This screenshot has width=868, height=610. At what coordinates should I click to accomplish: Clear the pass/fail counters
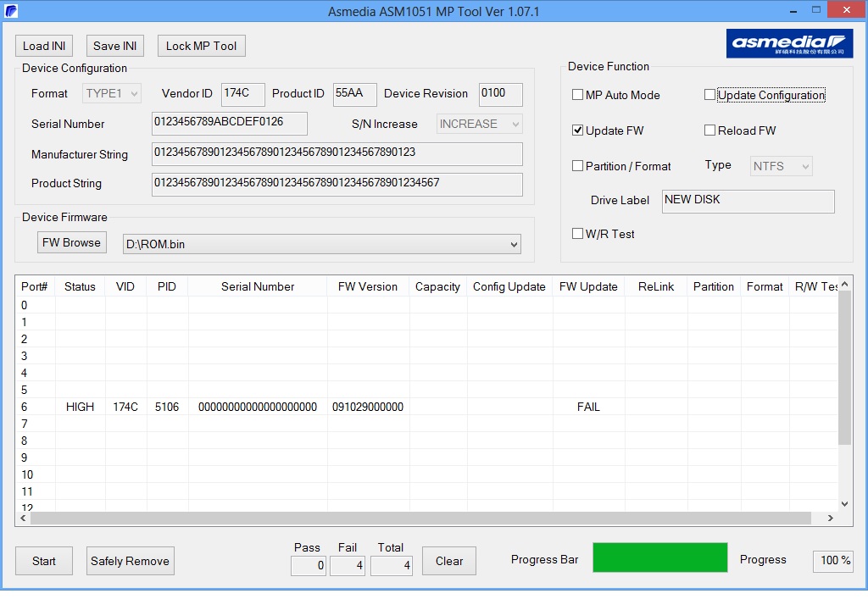(449, 561)
